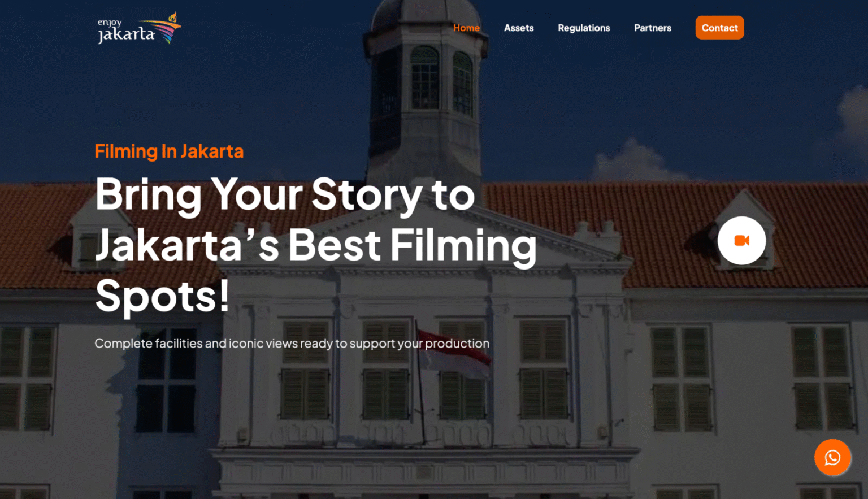Click the "Filming In Jakarta" orange label
Screen dimensions: 868x499
point(169,151)
